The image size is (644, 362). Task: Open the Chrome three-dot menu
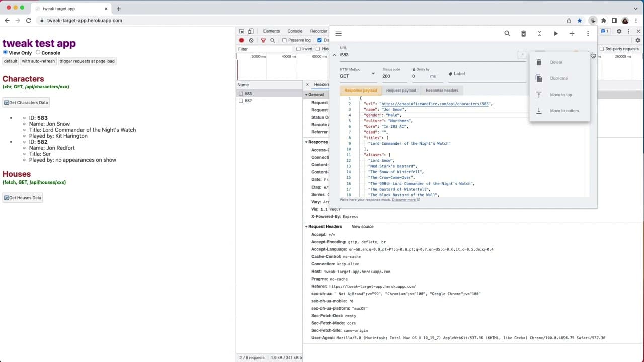(636, 21)
